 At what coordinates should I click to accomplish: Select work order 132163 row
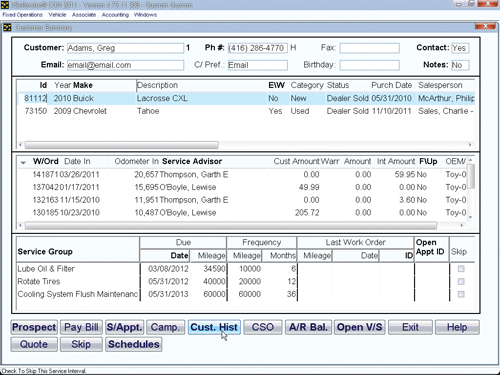click(x=242, y=200)
